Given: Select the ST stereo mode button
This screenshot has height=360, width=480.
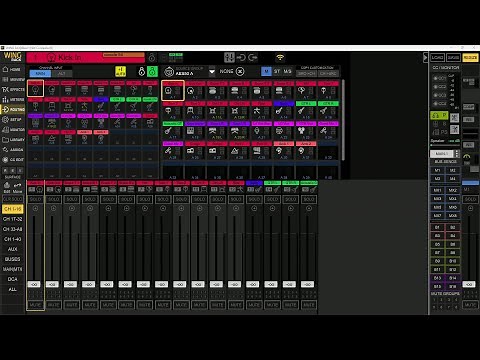Looking at the screenshot, I should click(x=277, y=71).
